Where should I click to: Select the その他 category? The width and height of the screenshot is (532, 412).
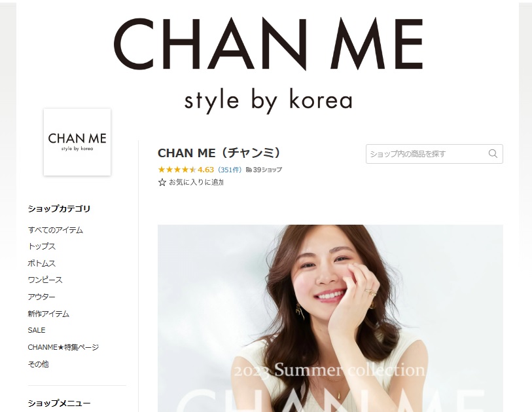pos(38,364)
